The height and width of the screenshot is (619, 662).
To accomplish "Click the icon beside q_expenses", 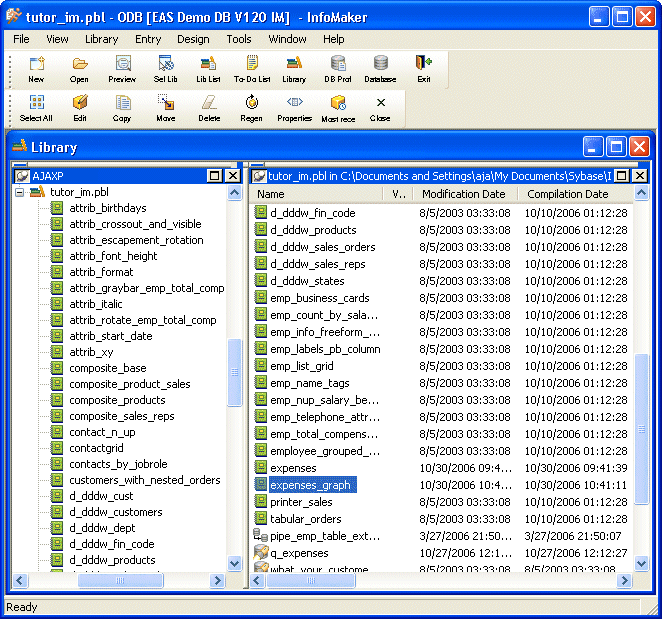I will point(261,552).
